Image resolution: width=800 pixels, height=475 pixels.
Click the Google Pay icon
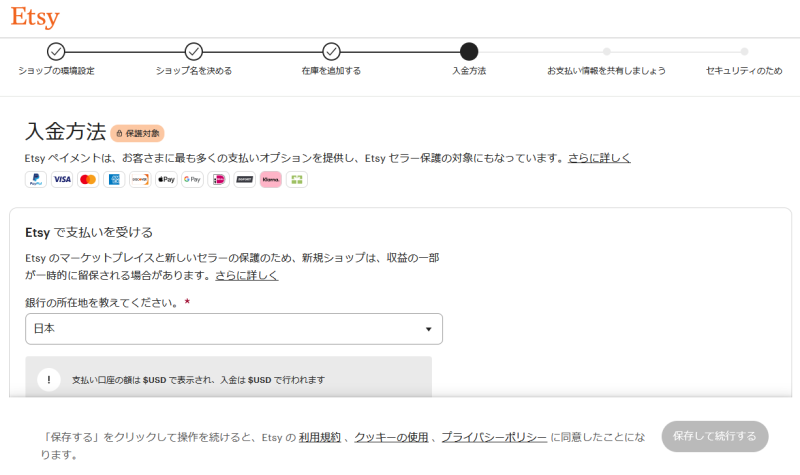click(x=192, y=180)
